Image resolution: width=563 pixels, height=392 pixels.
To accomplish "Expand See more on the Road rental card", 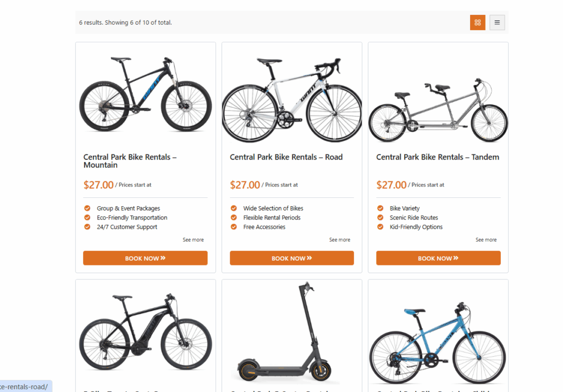I will pyautogui.click(x=340, y=239).
